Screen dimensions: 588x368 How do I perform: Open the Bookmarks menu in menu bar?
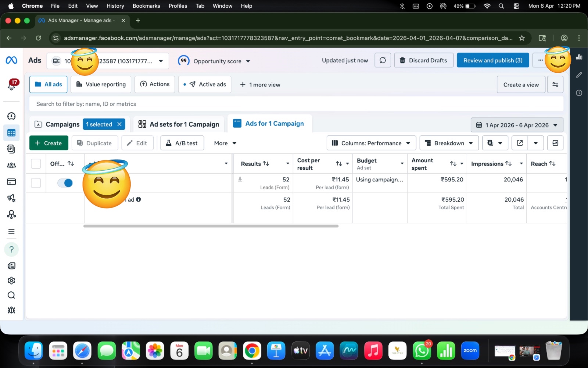point(146,6)
